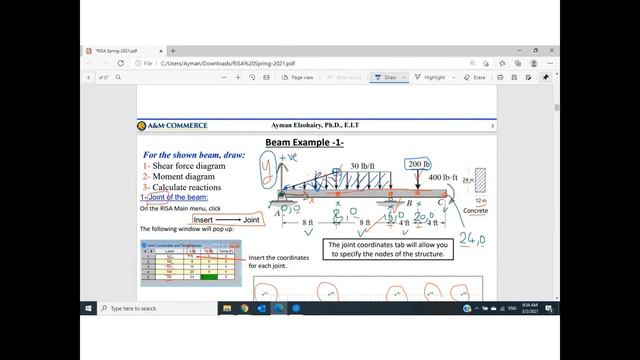The height and width of the screenshot is (360, 640).
Task: Select the Draw tool
Action: [385, 77]
